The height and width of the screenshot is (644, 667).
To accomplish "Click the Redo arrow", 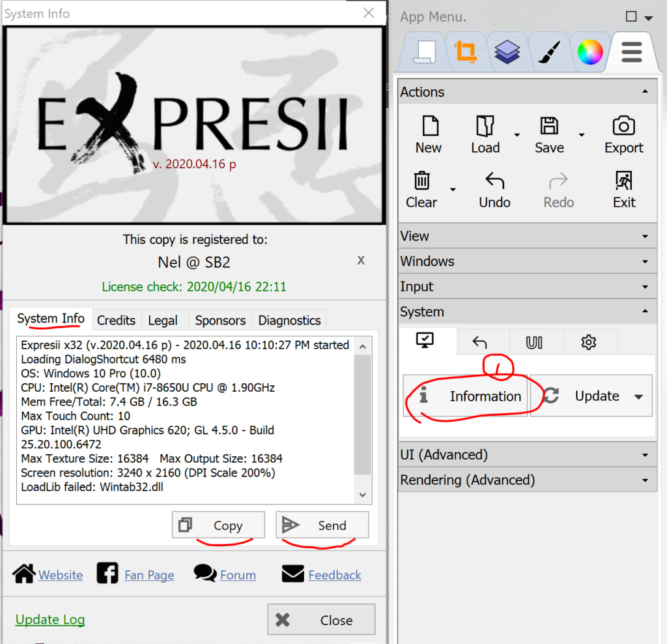I will [x=558, y=181].
